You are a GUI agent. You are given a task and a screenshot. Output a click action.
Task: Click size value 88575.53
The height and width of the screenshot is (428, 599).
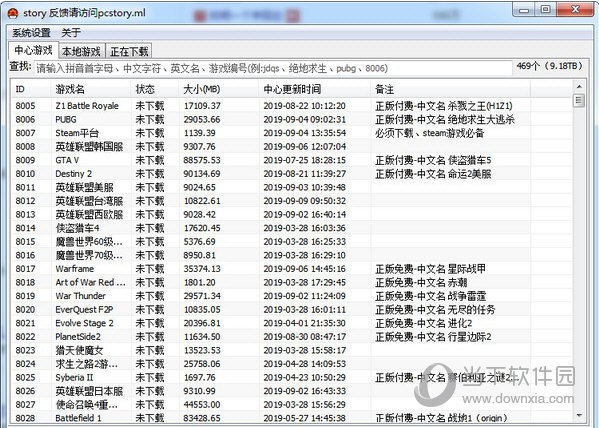tap(202, 160)
